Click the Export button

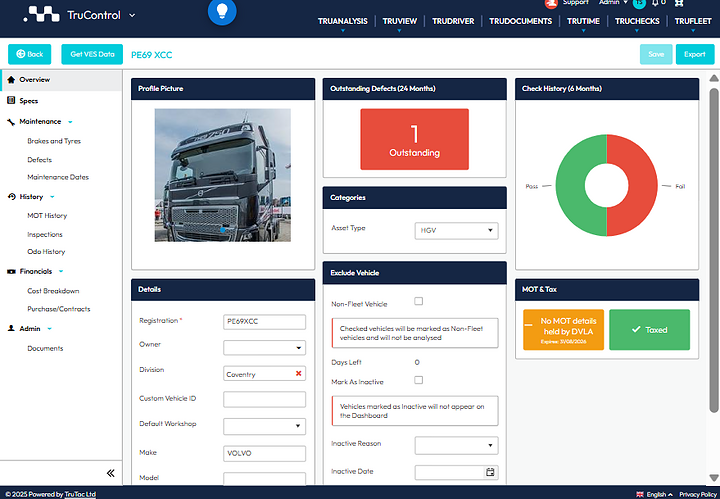point(695,54)
